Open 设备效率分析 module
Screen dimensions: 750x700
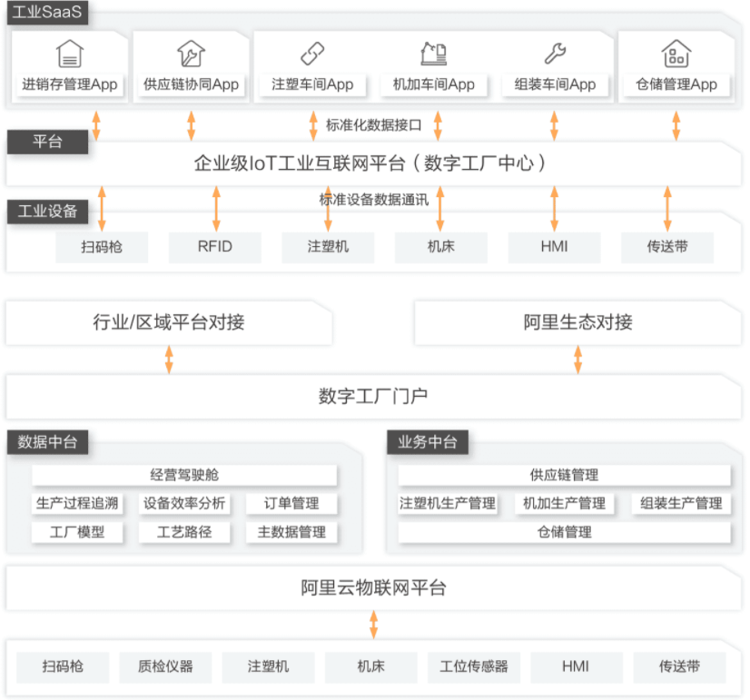184,504
